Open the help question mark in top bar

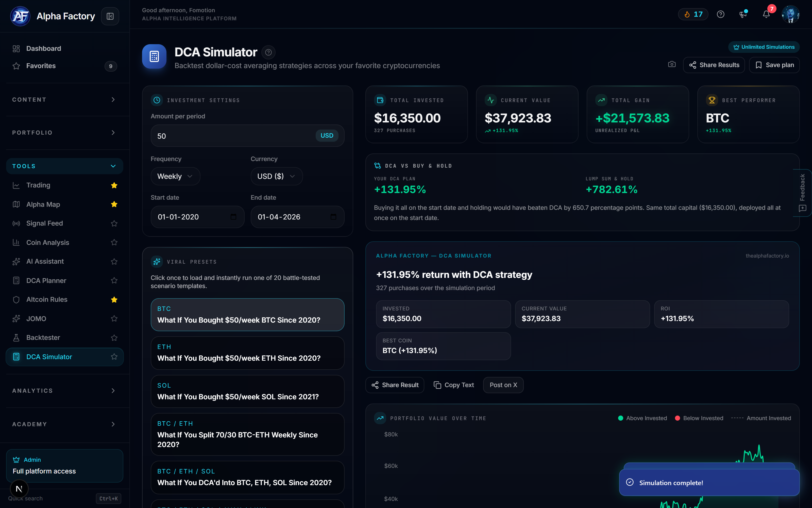point(720,14)
